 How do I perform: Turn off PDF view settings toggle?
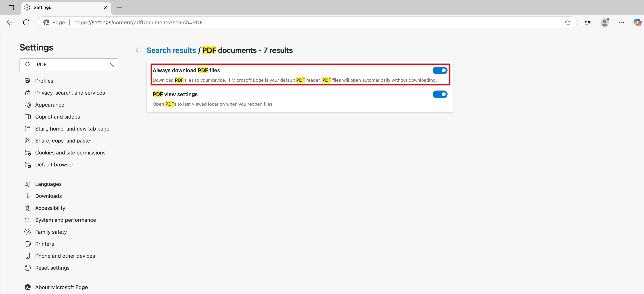point(440,94)
